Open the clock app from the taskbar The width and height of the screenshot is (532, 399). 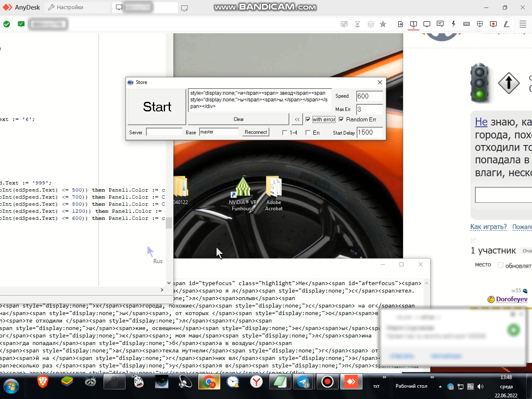pyautogui.click(x=233, y=382)
